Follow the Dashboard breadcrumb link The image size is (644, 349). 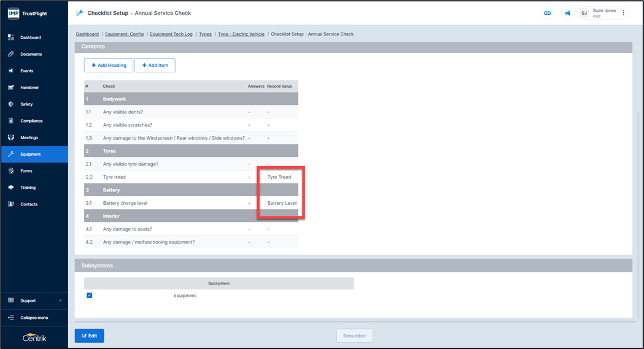point(87,34)
